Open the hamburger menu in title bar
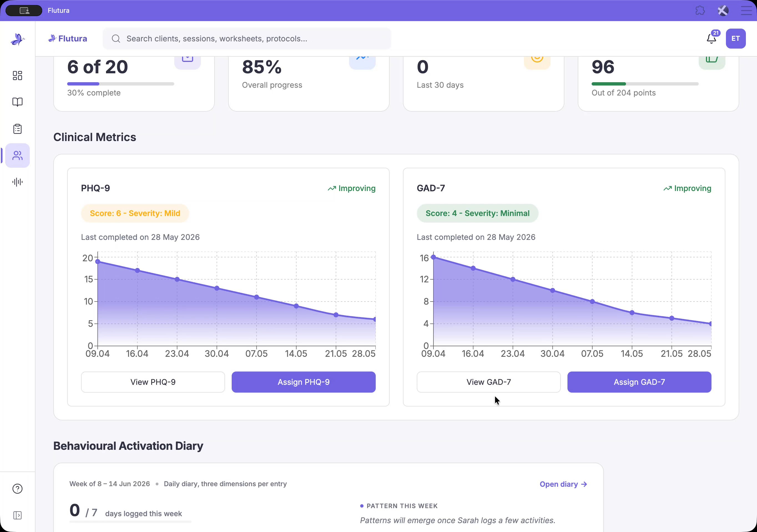 [x=746, y=11]
